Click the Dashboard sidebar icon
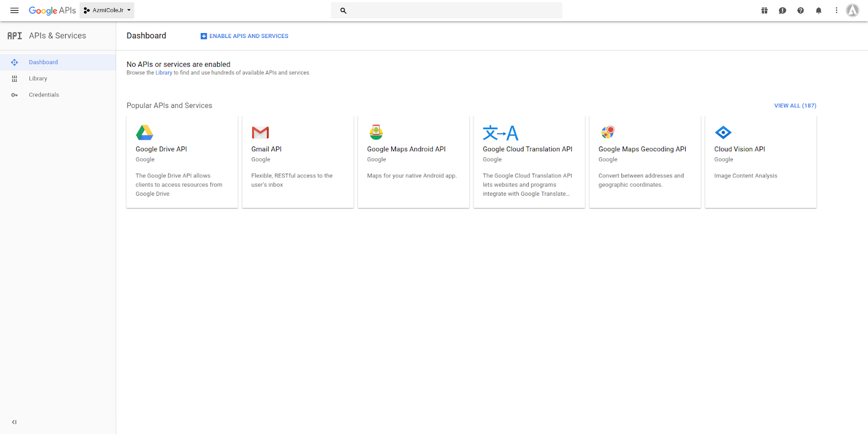Screen dimensions: 868x434 [x=15, y=62]
